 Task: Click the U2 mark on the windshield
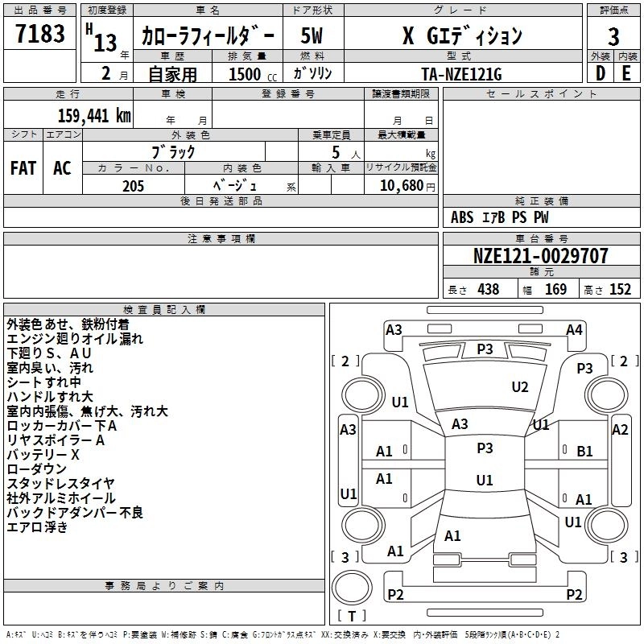[520, 387]
